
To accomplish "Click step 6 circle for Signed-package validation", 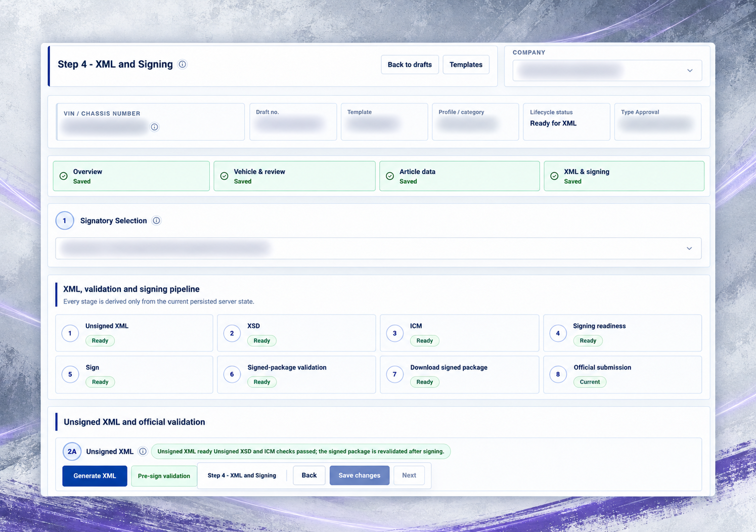I will (232, 374).
